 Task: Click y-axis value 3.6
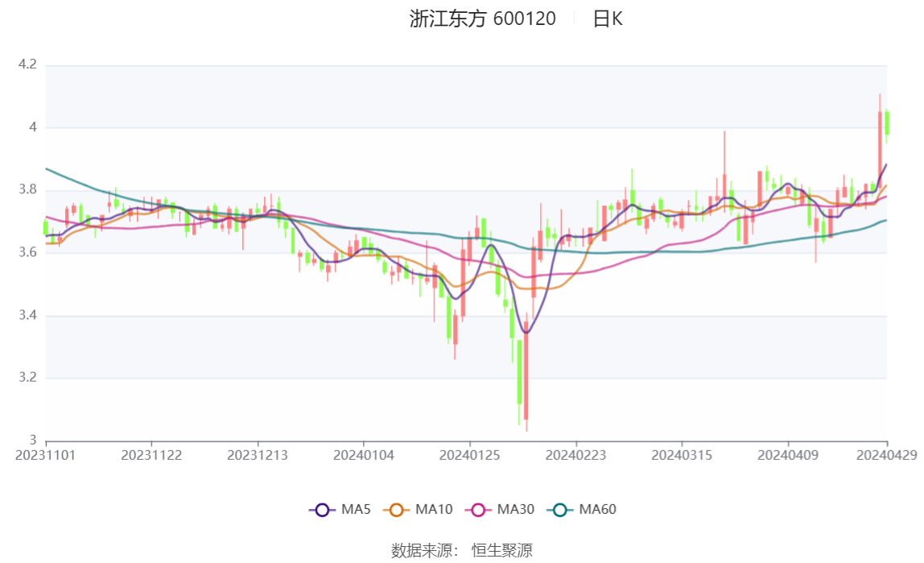point(27,252)
